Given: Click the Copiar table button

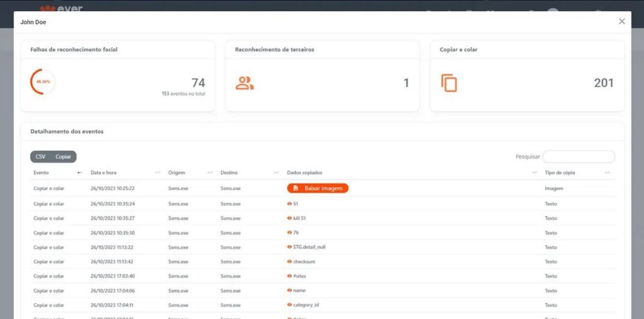Looking at the screenshot, I should [63, 157].
